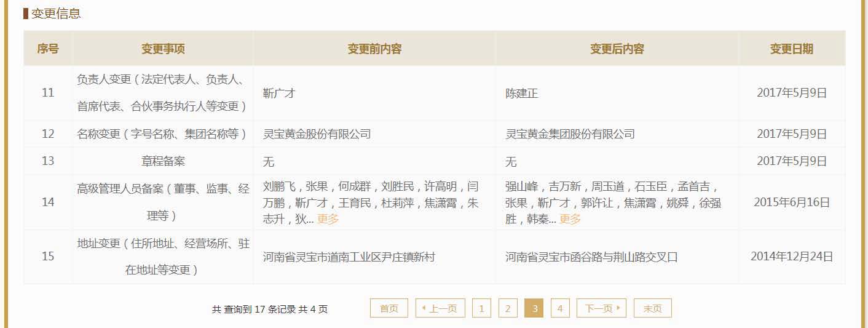The image size is (868, 328).
Task: Select the 灵宝黄金集团股份有限公司 cell
Action: pos(570,134)
